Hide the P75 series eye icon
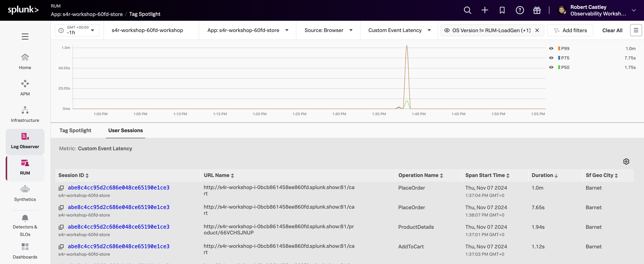Image resolution: width=644 pixels, height=264 pixels. coord(551,58)
